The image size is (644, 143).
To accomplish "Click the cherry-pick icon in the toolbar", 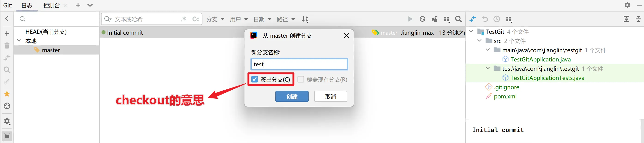I will click(x=434, y=19).
